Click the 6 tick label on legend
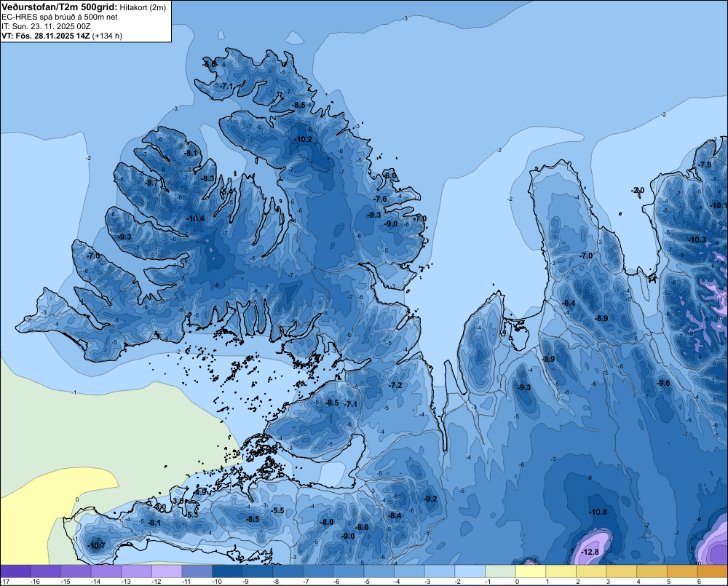 click(699, 582)
